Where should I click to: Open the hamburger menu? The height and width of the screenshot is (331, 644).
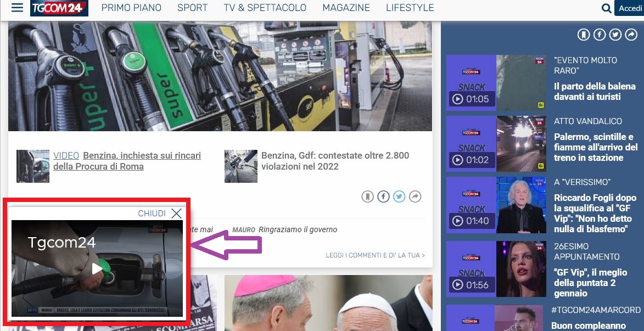pos(17,7)
